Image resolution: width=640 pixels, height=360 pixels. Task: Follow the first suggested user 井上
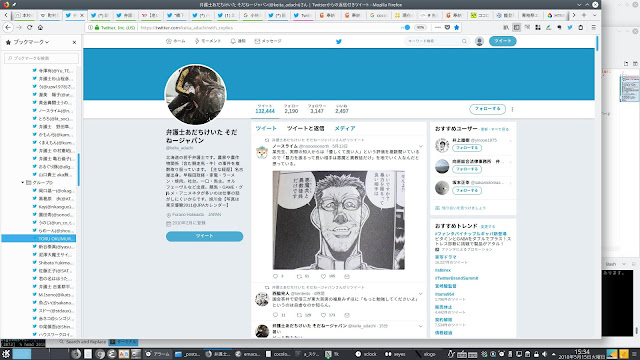point(467,148)
